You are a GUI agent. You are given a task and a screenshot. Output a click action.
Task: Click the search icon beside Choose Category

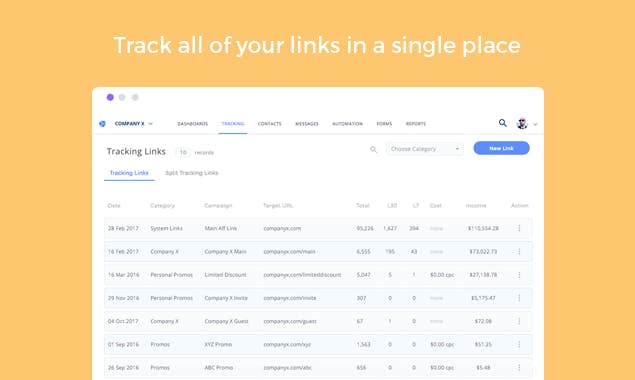(x=373, y=149)
